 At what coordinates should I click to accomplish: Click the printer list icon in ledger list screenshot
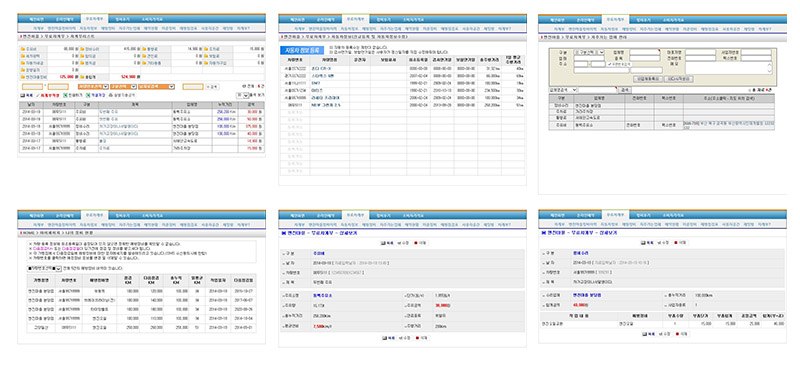point(22,95)
